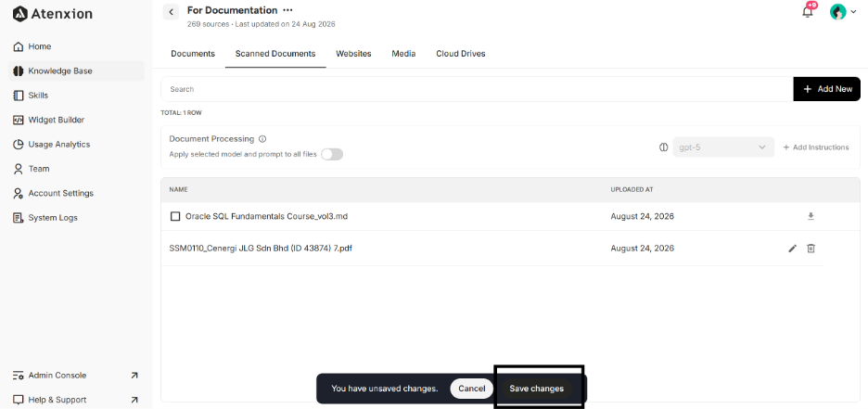868x409 pixels.
Task: Click the UPLOADED AT column header
Action: [x=632, y=189]
